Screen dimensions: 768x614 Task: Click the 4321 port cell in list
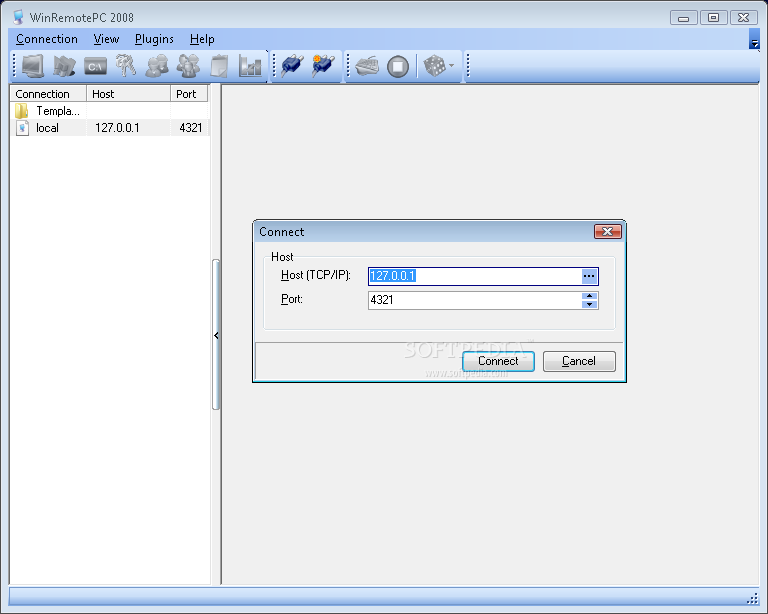coord(191,128)
